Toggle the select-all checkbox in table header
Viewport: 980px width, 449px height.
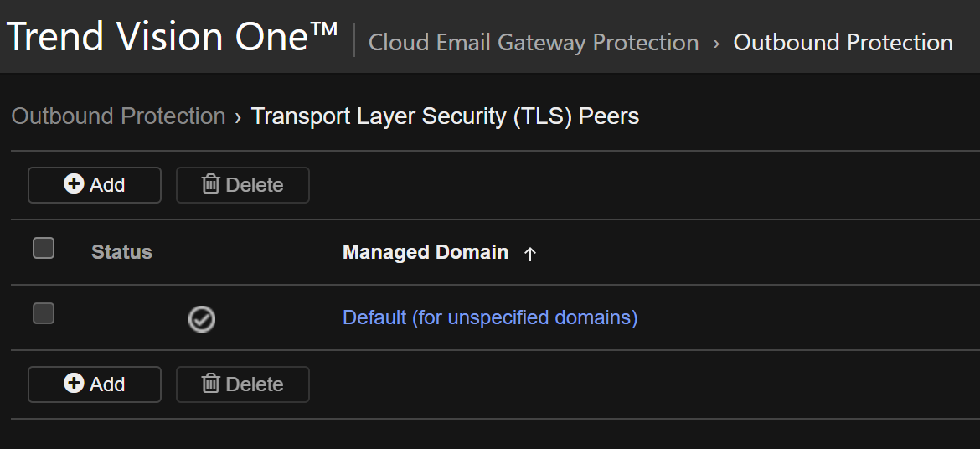tap(44, 248)
